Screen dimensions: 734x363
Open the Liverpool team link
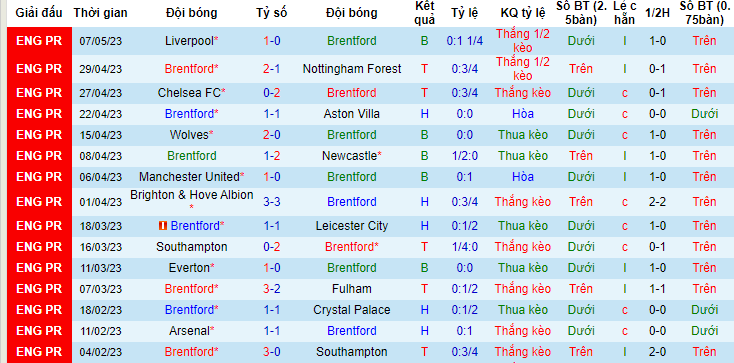click(189, 41)
